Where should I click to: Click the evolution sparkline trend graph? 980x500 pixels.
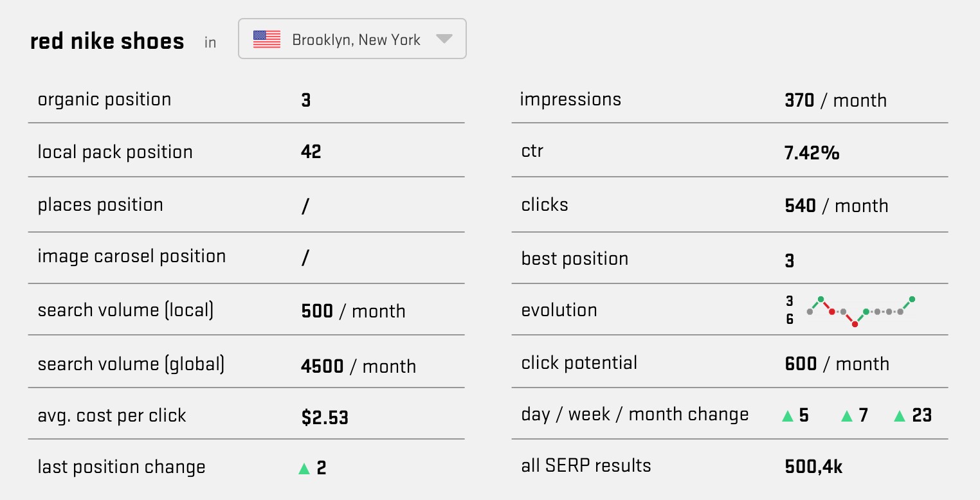[x=862, y=310]
